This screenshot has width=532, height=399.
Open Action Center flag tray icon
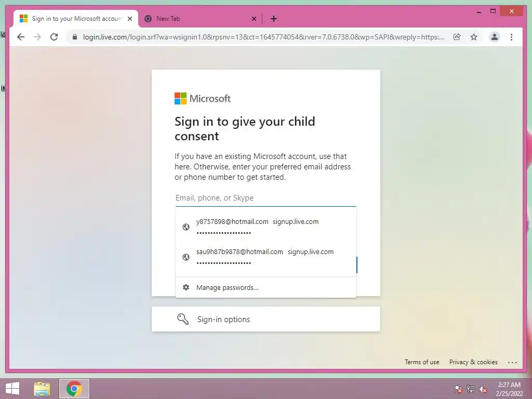coord(458,389)
